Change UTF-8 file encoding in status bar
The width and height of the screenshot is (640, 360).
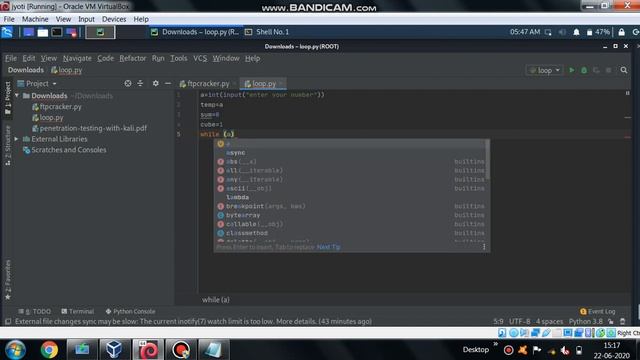click(x=520, y=322)
